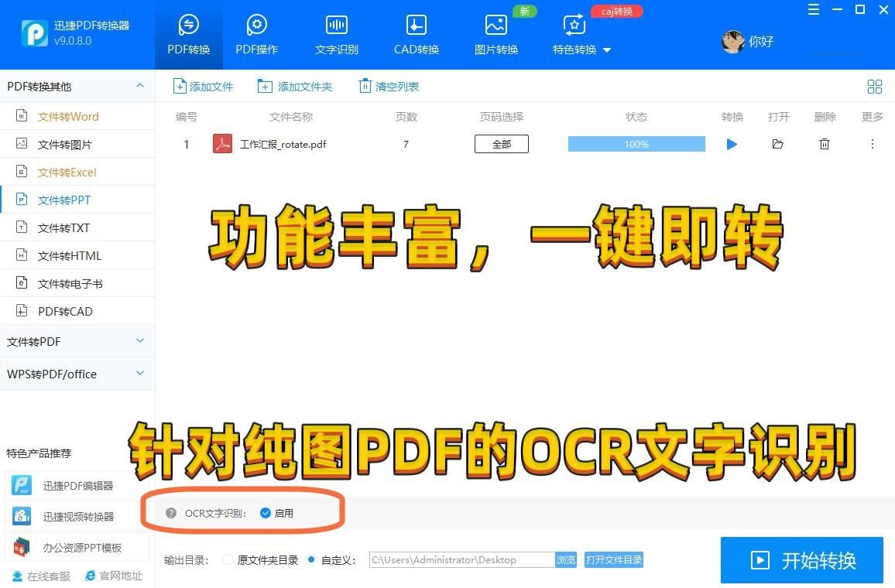Image resolution: width=895 pixels, height=588 pixels.
Task: Click the 打开文件目录 button
Action: click(614, 559)
